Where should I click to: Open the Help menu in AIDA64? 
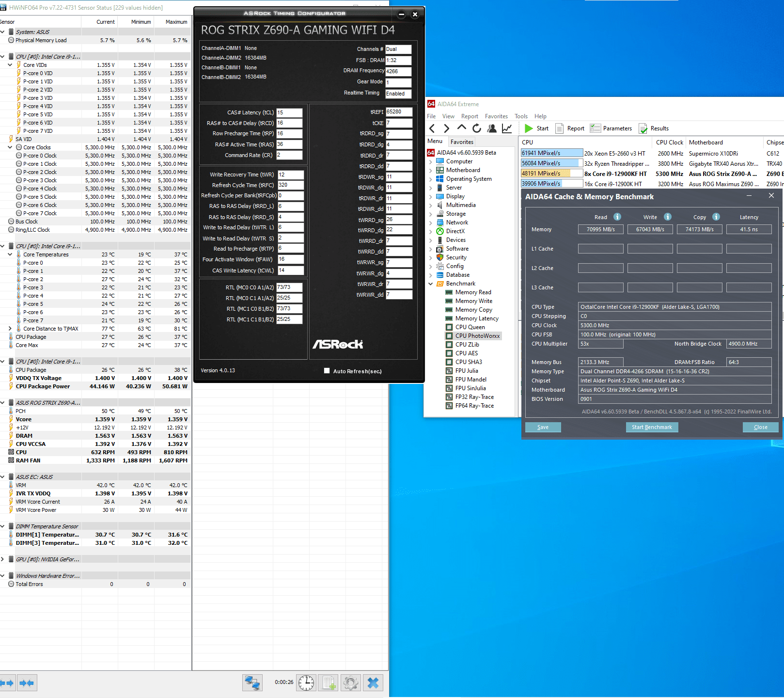[540, 116]
